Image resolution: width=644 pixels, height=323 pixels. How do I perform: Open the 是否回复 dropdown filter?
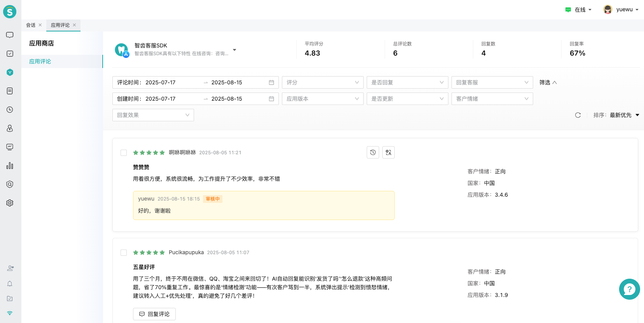tap(408, 82)
